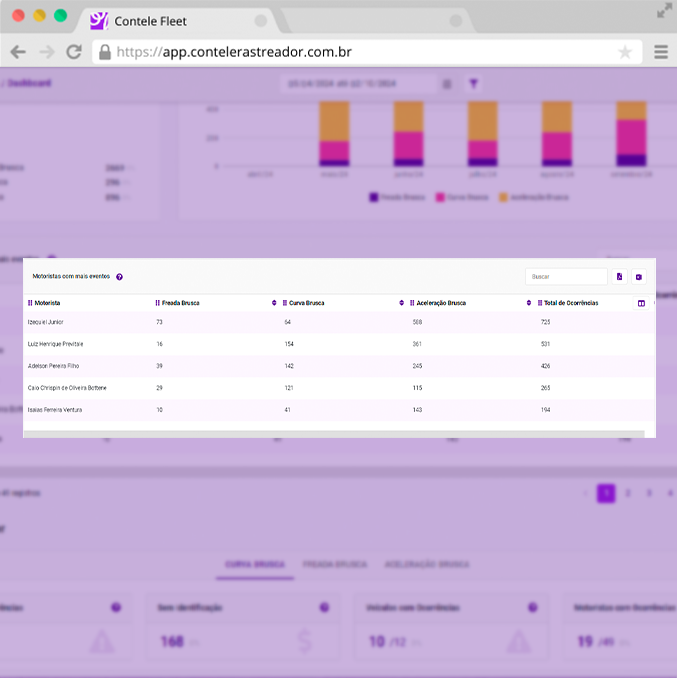Viewport: 677px width, 678px height.
Task: Click Caio Chrispin's total value 265
Action: (545, 388)
